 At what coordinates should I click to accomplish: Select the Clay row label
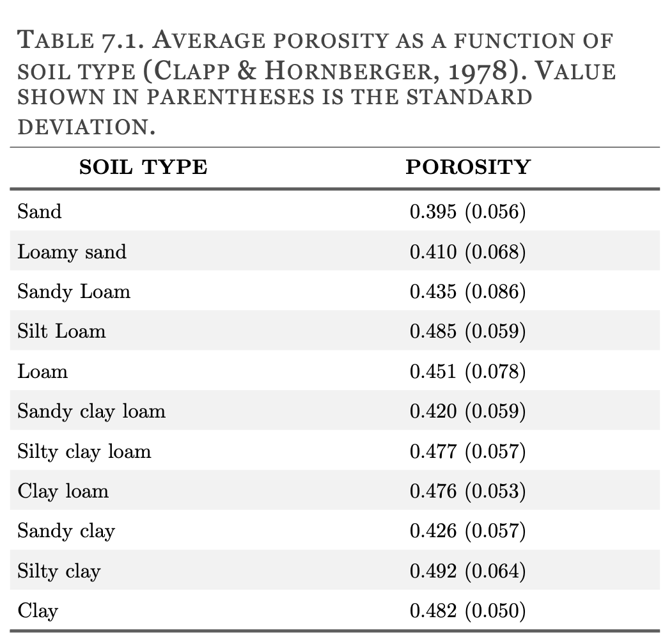click(x=38, y=610)
